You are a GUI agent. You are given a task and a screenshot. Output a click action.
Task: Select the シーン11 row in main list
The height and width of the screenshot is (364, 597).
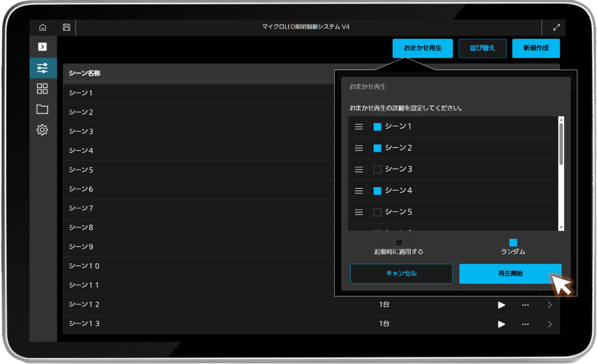click(199, 285)
